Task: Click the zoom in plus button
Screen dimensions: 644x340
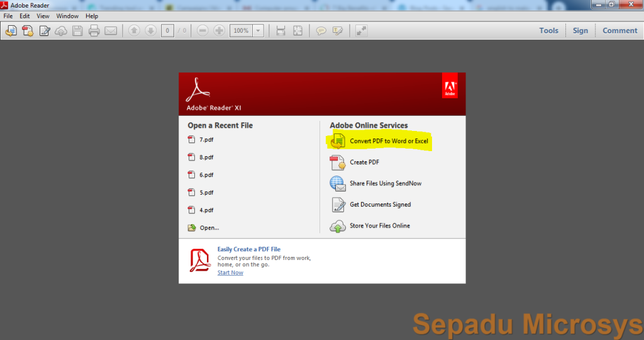Action: pos(219,31)
